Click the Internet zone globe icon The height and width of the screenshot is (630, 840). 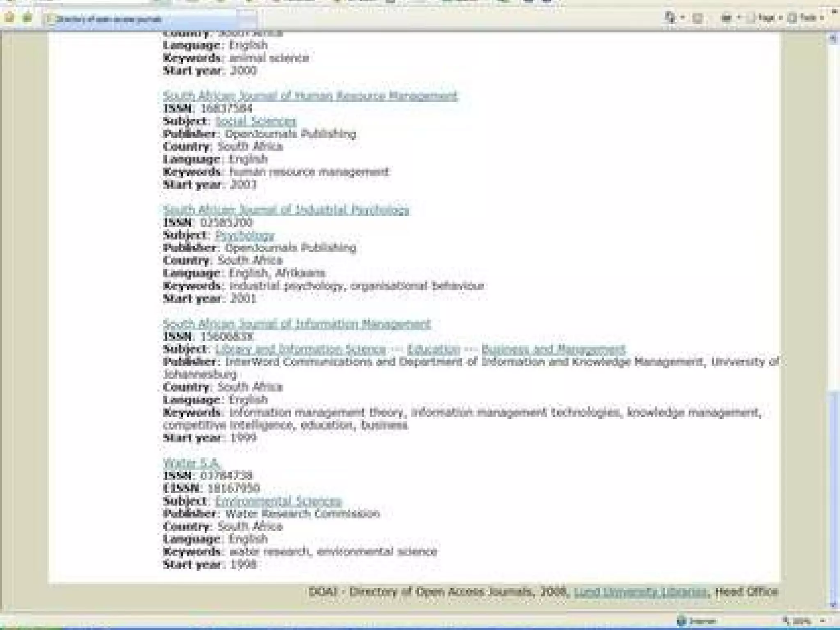click(682, 621)
